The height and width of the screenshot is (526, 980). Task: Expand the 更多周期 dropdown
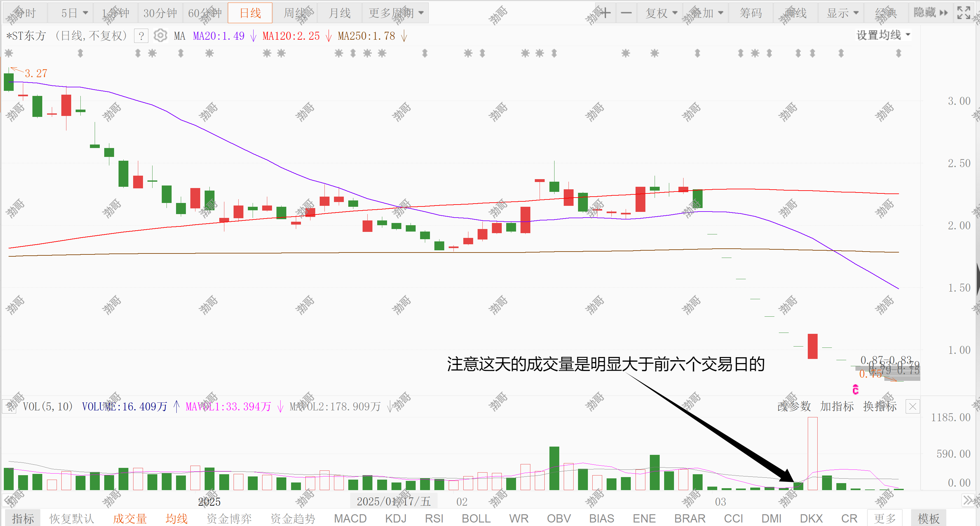[396, 13]
